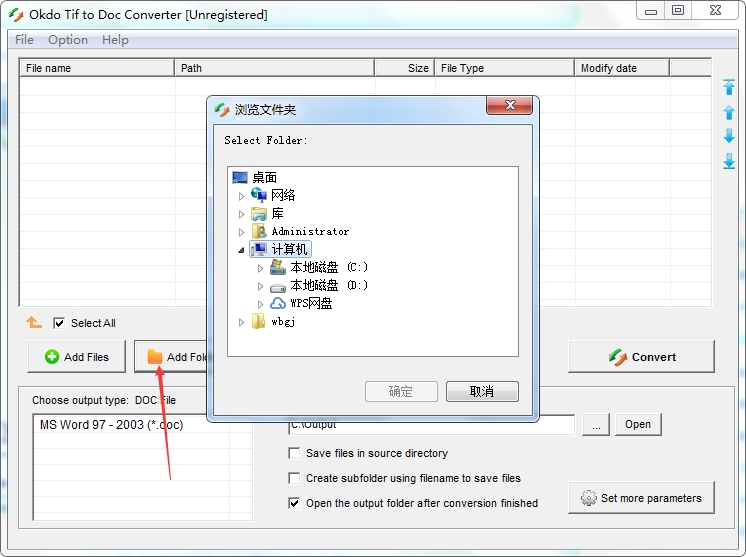Select the wbgj folder in tree
746x557 pixels.
283,322
